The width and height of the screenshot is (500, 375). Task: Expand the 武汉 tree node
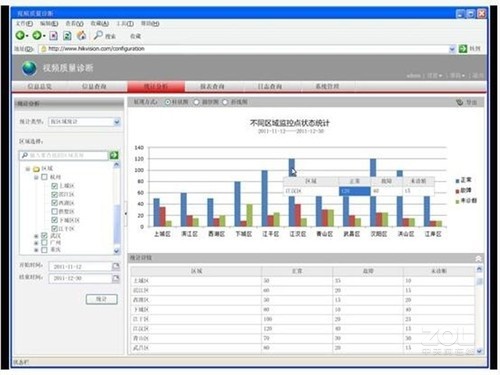click(x=36, y=236)
